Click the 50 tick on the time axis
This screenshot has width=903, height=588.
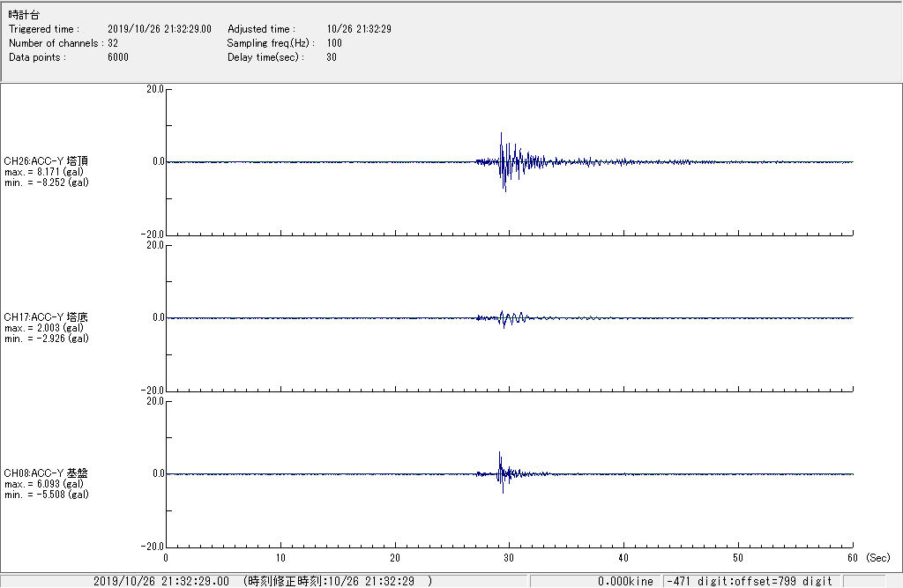(x=738, y=557)
